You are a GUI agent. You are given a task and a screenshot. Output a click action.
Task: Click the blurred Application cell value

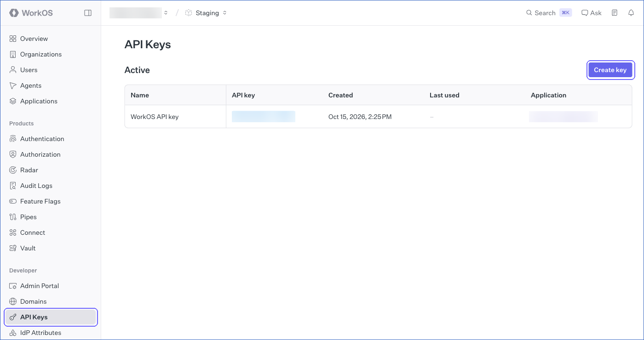coord(563,117)
